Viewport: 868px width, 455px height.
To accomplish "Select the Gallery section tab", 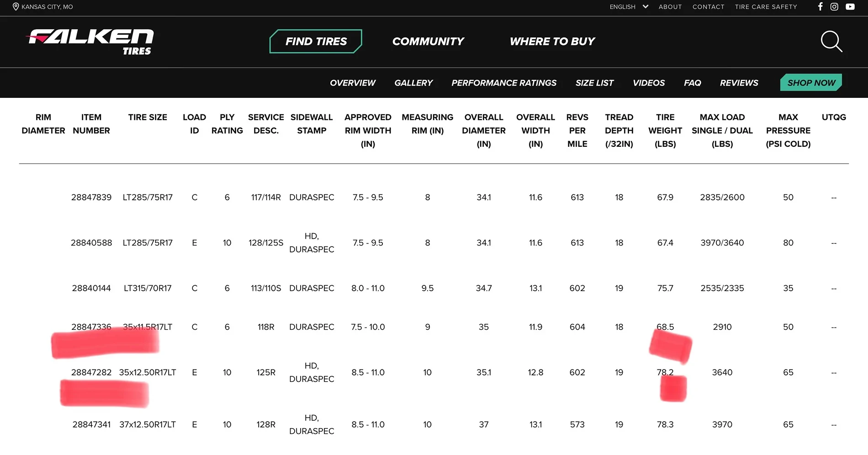I will tap(413, 83).
